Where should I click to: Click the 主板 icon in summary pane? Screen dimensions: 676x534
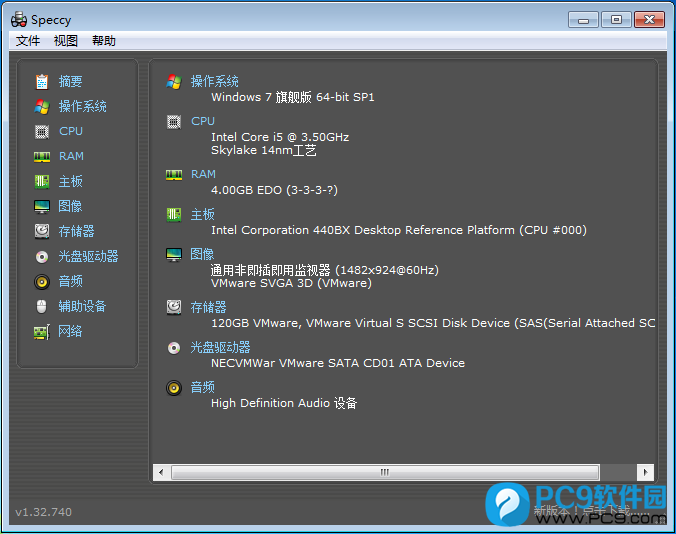174,215
